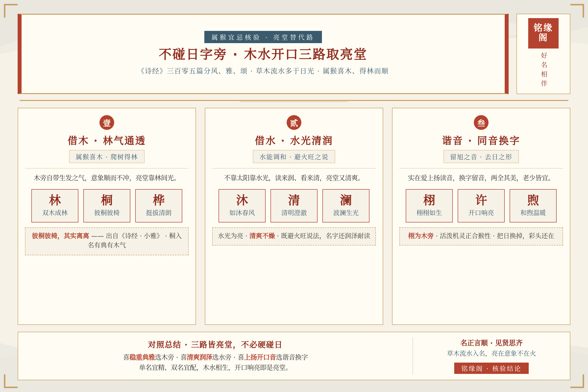This screenshot has width=588, height=392.
Task: Click the summary heading 对照总结 · 三路皆亮堂
Action: (215, 344)
